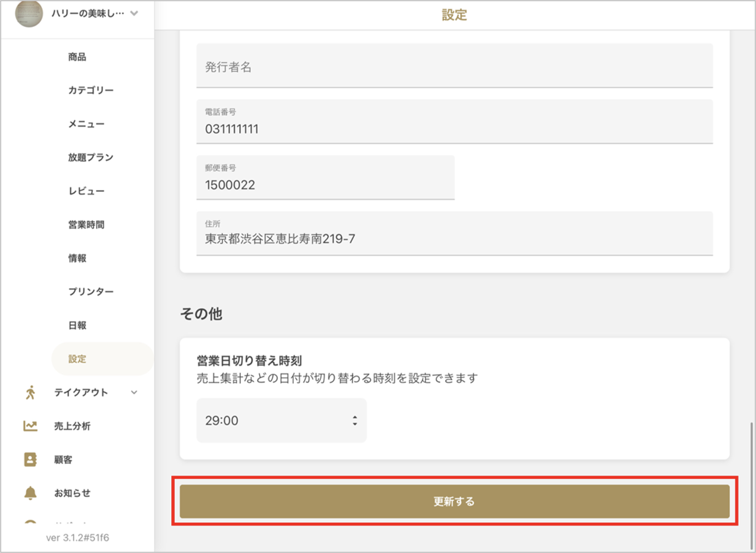This screenshot has height=553, width=756.
Task: Select the highlighted 設定 sidebar item
Action: pyautogui.click(x=103, y=359)
